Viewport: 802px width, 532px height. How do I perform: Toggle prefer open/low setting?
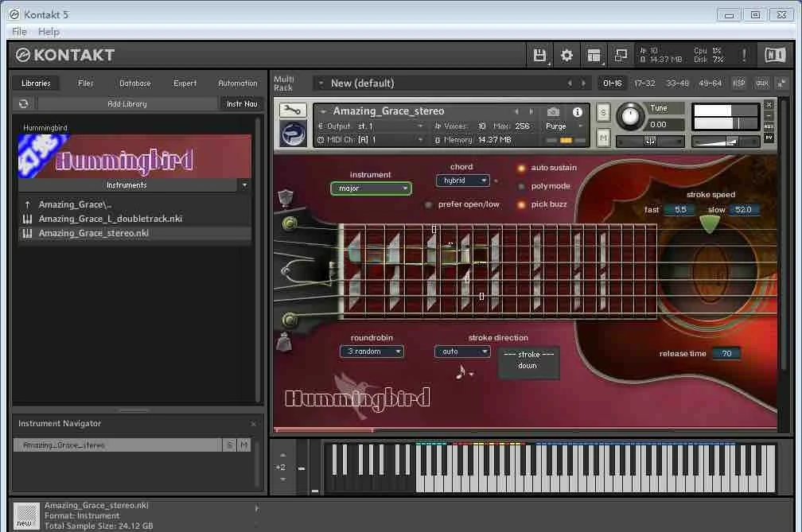(429, 204)
